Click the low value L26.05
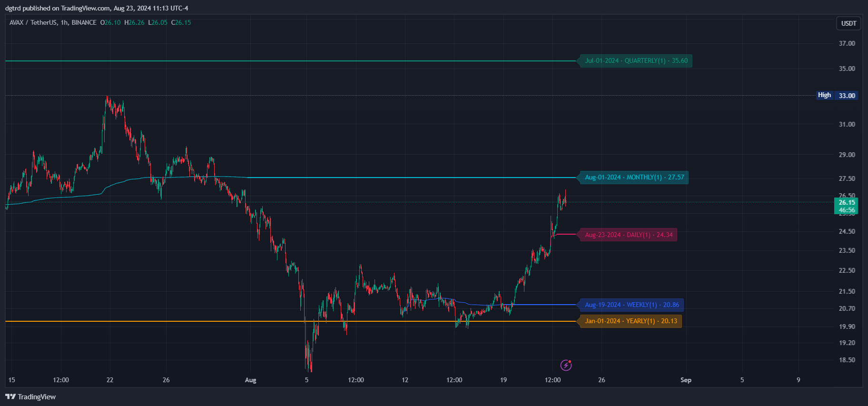This screenshot has width=868, height=406. coord(158,22)
